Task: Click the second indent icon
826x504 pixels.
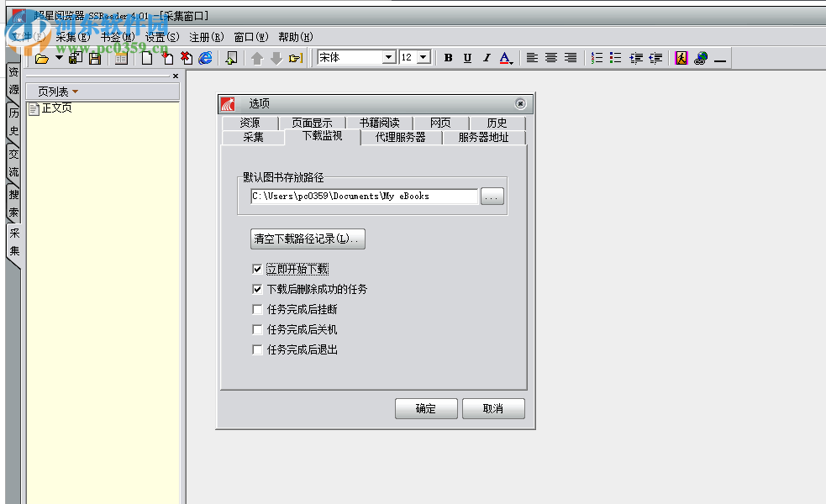Action: [656, 58]
